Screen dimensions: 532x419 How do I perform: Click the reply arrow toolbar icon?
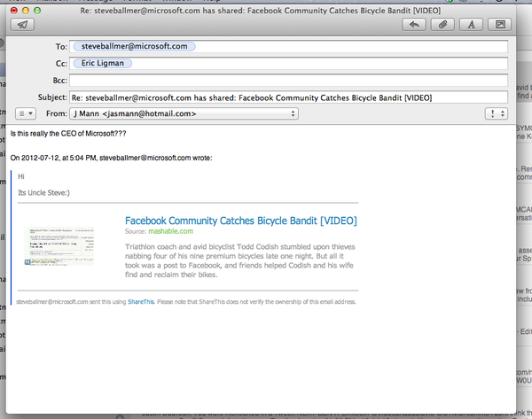414,25
